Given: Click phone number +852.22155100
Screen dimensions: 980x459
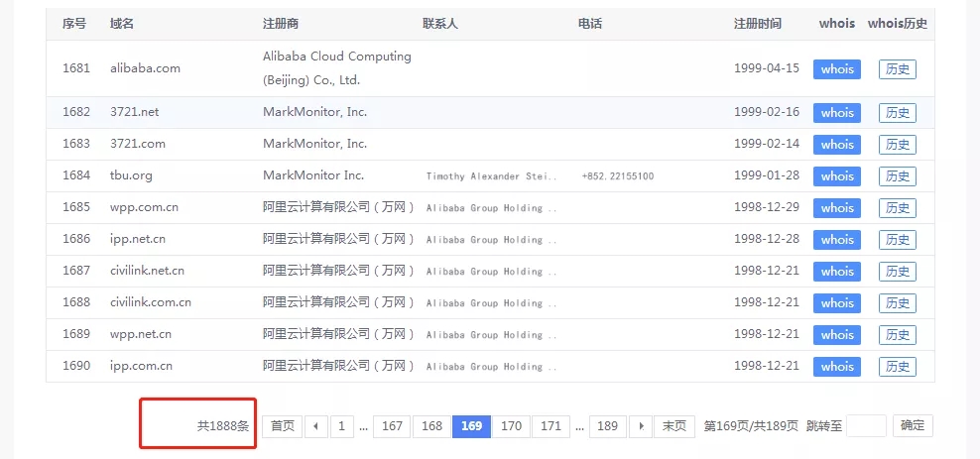Looking at the screenshot, I should click(618, 176).
